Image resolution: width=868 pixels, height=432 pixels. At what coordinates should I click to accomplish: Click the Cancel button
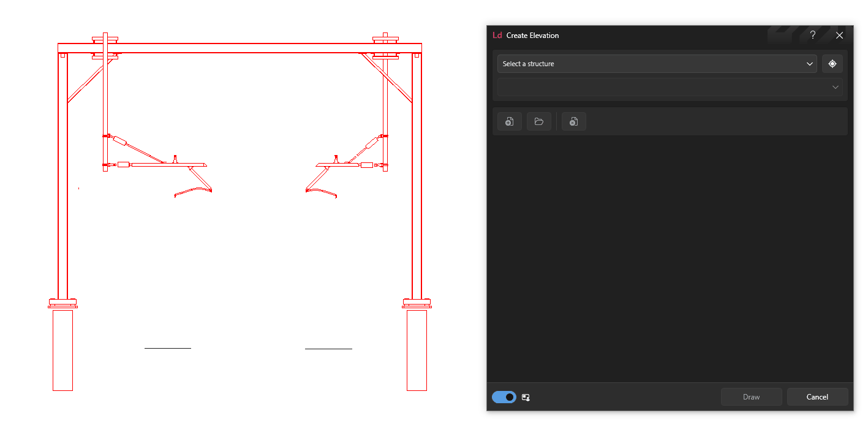pos(817,397)
